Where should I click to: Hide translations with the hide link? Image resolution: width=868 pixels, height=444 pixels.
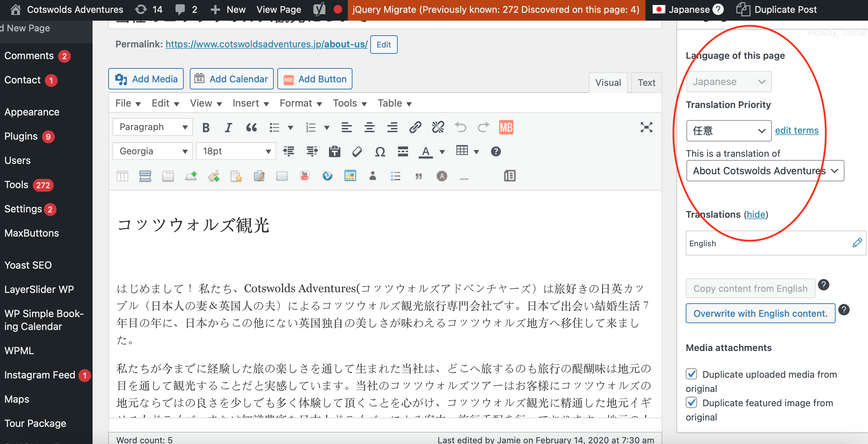(x=756, y=215)
